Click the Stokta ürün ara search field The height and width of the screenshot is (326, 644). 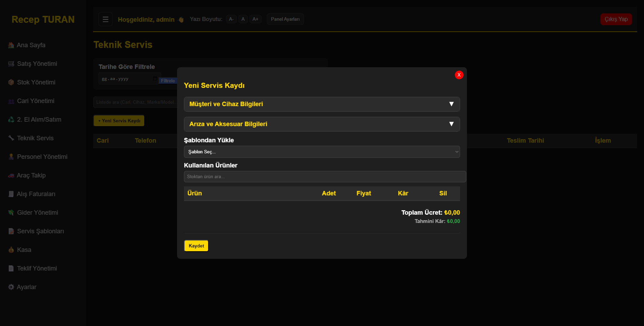(x=324, y=177)
